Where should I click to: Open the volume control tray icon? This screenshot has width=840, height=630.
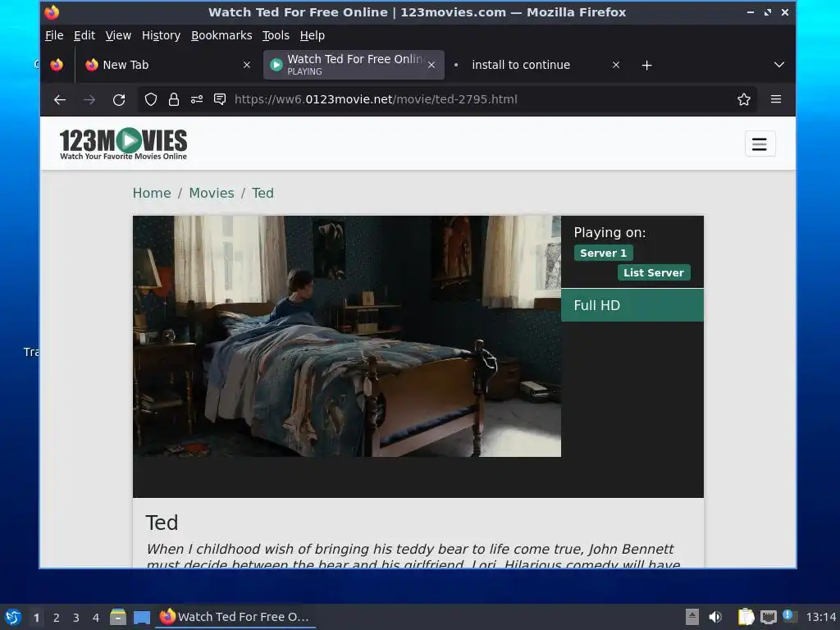click(x=715, y=617)
